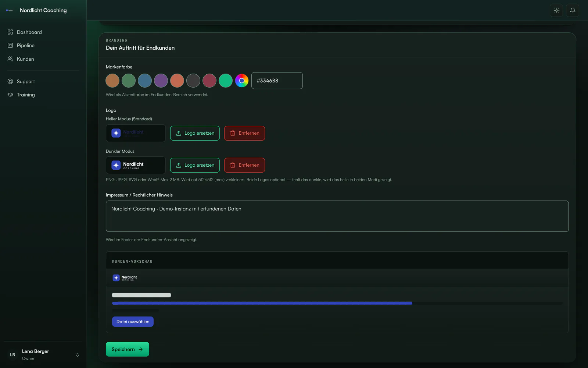
Task: Click dark mode Nordlicht logo thumbnail
Action: 136,165
